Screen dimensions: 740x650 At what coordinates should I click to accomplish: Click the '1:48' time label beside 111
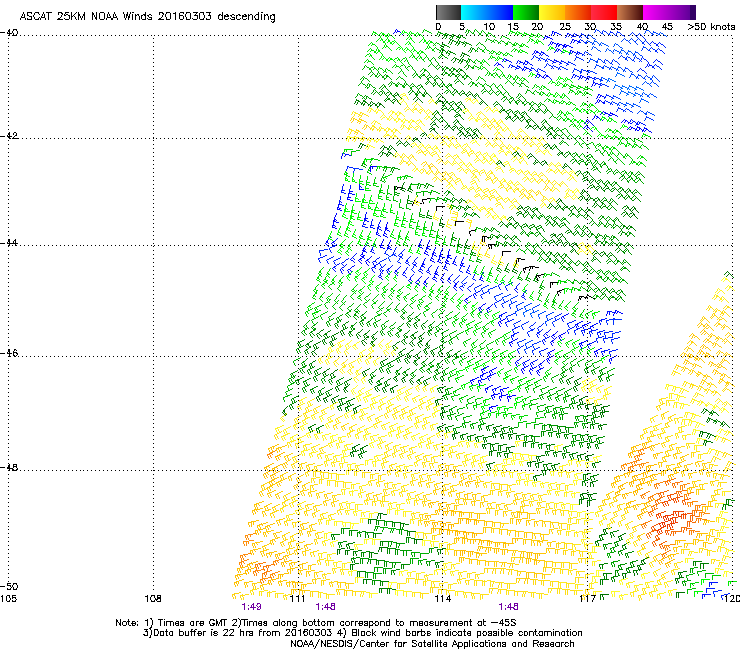click(326, 607)
